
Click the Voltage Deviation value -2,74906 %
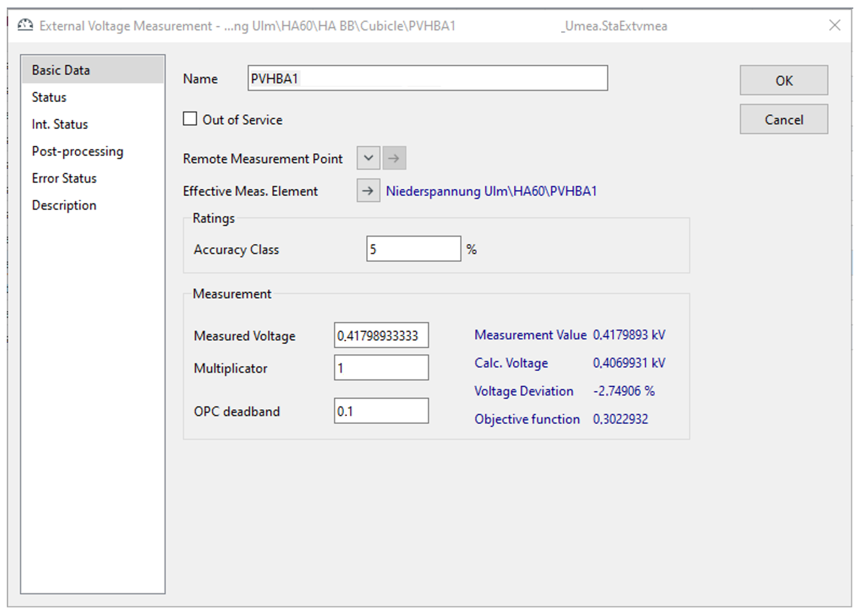point(624,391)
